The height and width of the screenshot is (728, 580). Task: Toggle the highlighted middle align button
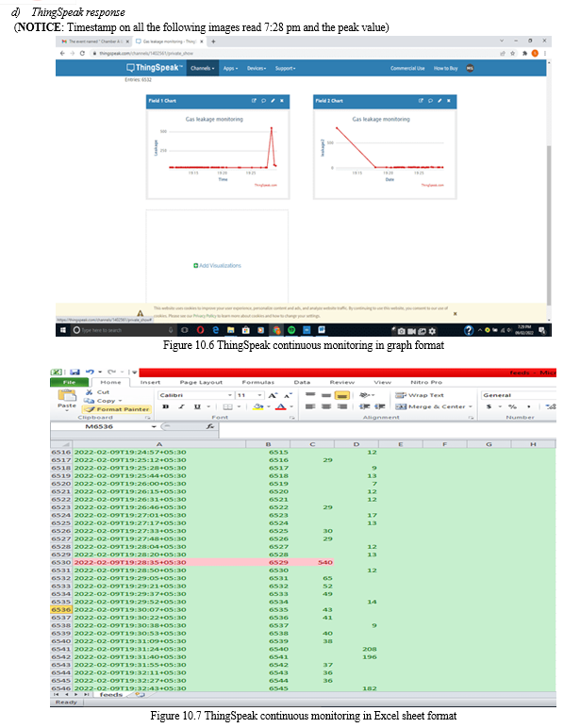pos(341,395)
